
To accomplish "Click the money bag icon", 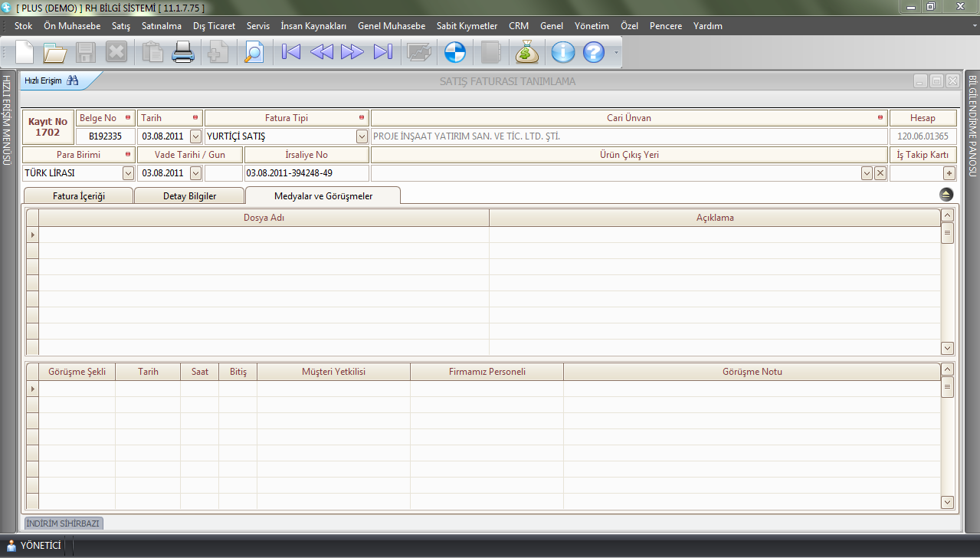I will [x=527, y=52].
